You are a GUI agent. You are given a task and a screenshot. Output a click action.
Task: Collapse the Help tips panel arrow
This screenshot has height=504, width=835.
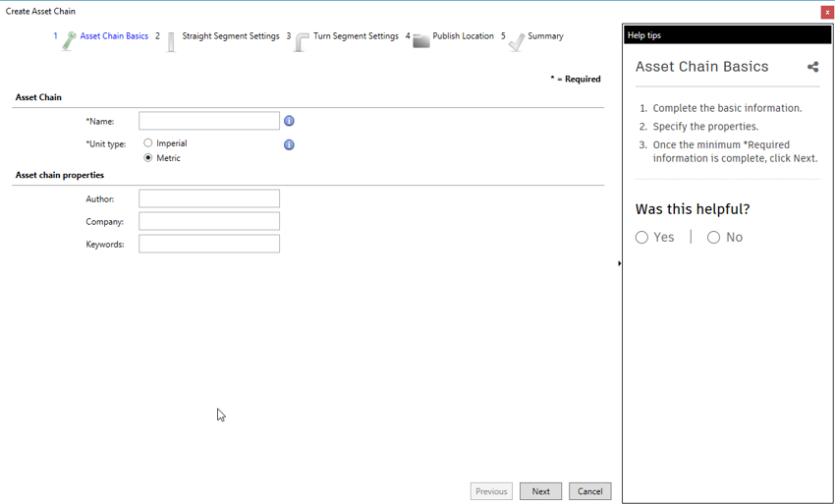[619, 263]
